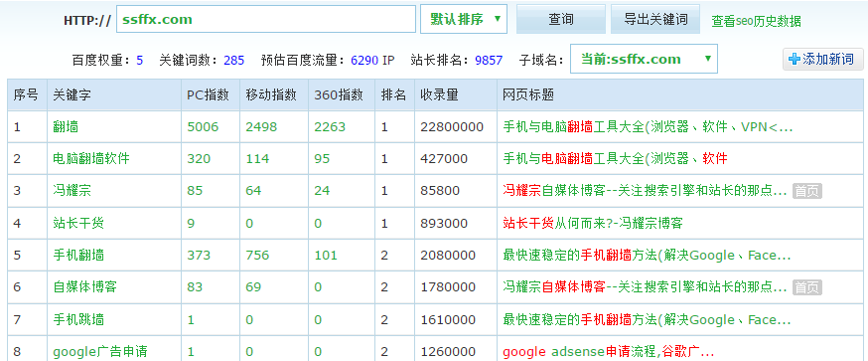The image size is (868, 361).
Task: Click the 预估百度流量 value 6290
Action: coord(364,61)
